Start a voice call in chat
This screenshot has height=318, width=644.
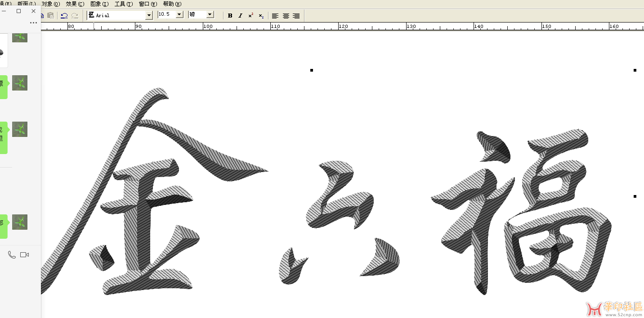click(12, 255)
